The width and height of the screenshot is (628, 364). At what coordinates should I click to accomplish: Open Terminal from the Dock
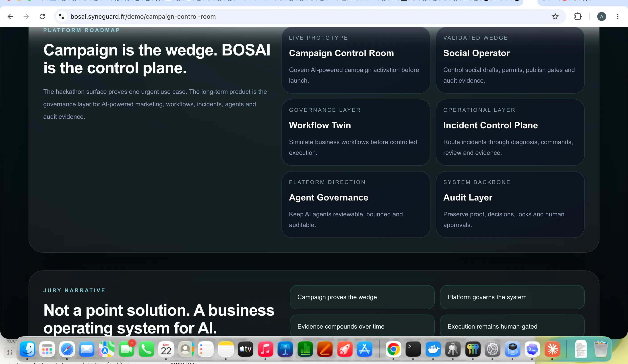click(413, 349)
